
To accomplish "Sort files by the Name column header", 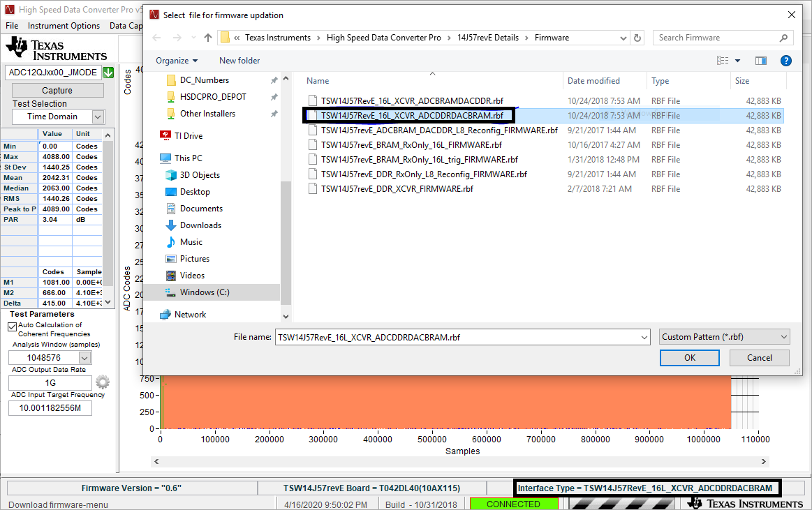I will [x=318, y=81].
